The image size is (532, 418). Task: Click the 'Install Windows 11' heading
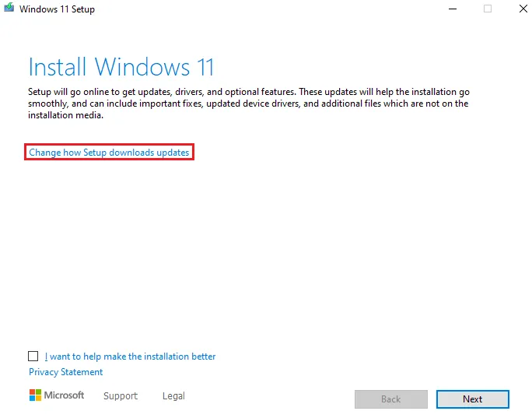[121, 67]
